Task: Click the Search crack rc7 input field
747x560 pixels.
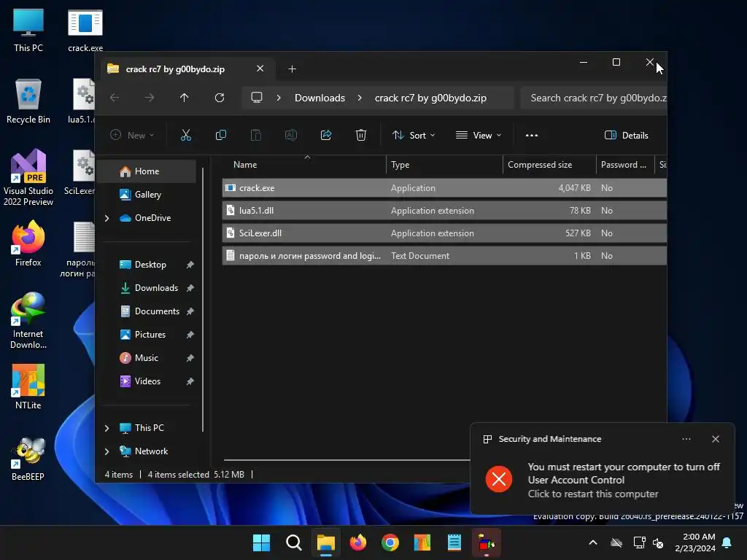Action: click(594, 98)
